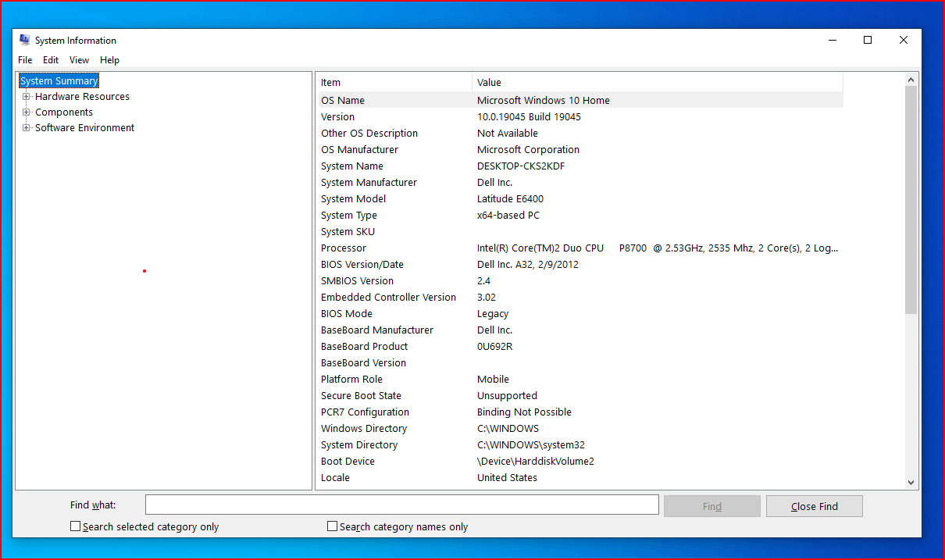Click the System Information title bar icon
Screen dimensions: 945x560
[24, 40]
